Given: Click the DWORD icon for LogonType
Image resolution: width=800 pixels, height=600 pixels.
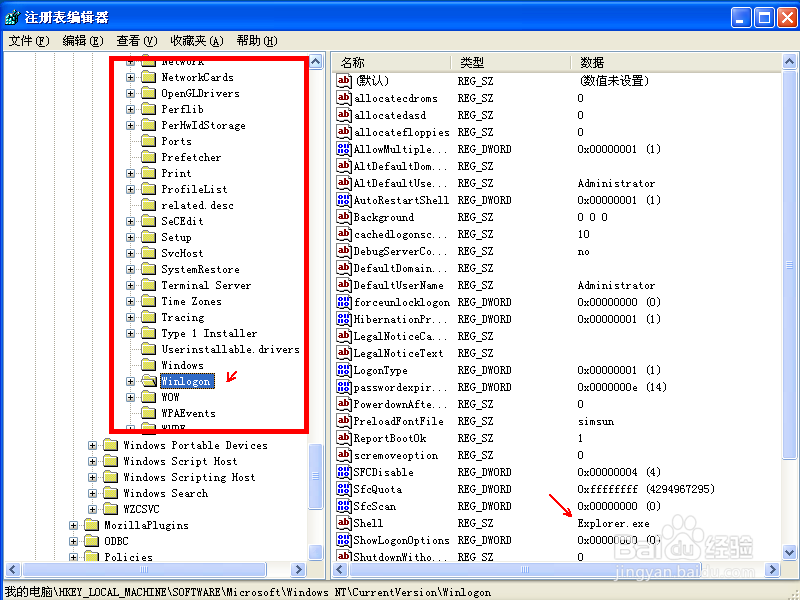Looking at the screenshot, I should coord(344,370).
